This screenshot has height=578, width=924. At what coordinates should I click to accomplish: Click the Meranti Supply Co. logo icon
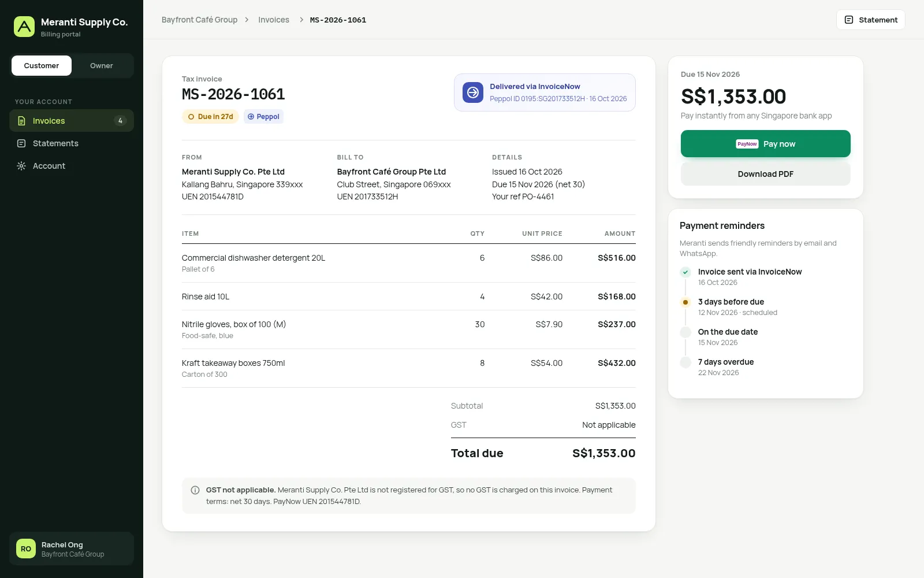pyautogui.click(x=24, y=27)
